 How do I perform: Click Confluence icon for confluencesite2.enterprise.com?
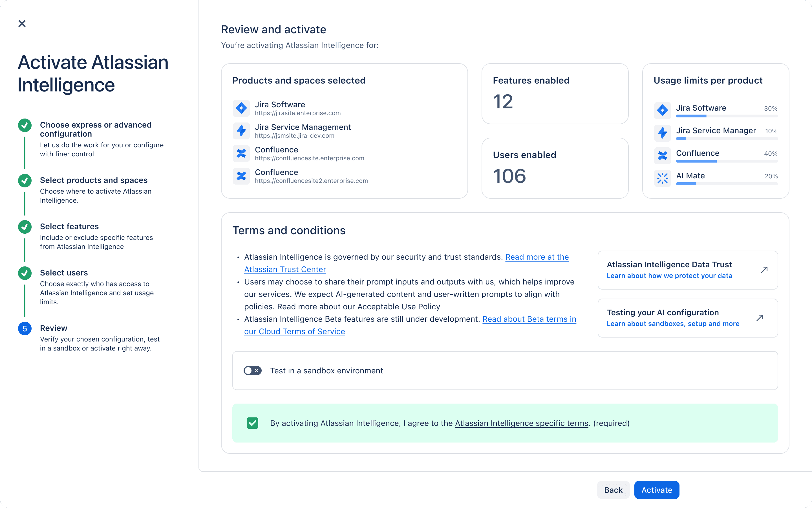click(x=241, y=176)
